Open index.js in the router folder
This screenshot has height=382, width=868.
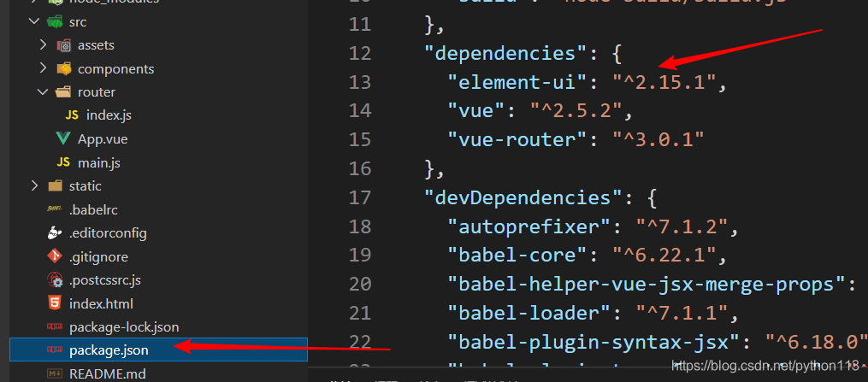point(109,115)
